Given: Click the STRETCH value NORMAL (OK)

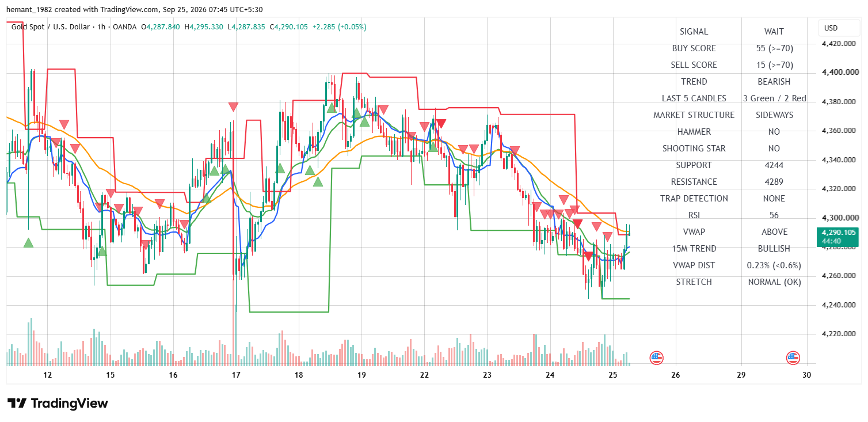Looking at the screenshot, I should point(774,282).
